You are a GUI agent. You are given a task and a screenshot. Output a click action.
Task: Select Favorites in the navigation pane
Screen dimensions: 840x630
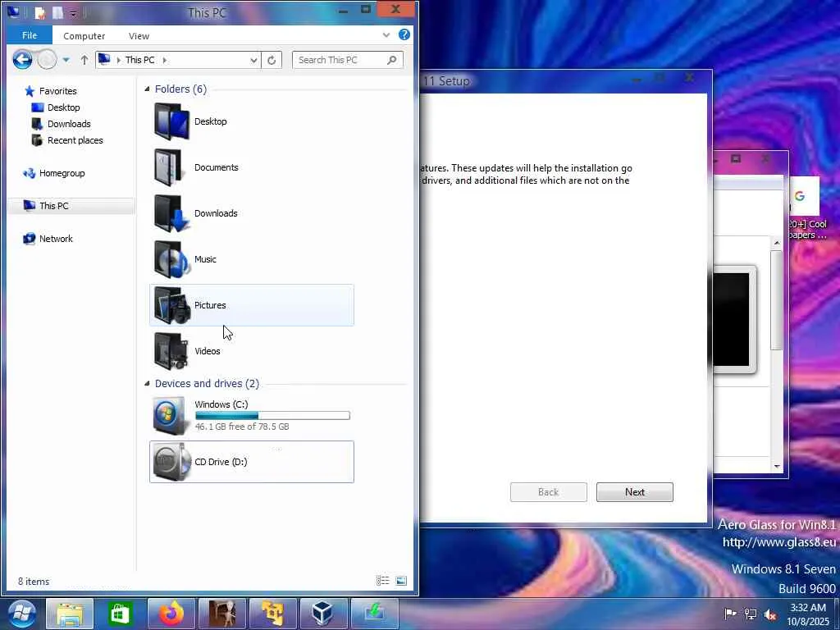pos(58,91)
